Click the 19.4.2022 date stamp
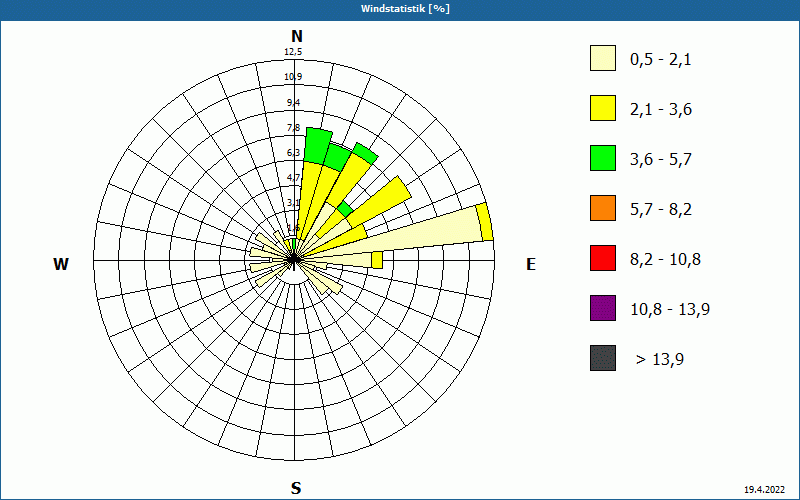The image size is (800, 500). tap(764, 489)
